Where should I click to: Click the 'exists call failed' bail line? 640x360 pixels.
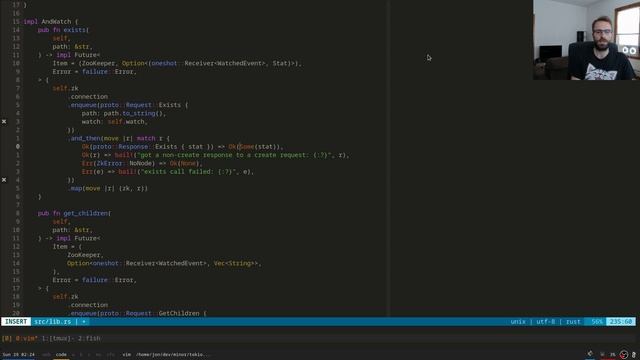(x=168, y=171)
